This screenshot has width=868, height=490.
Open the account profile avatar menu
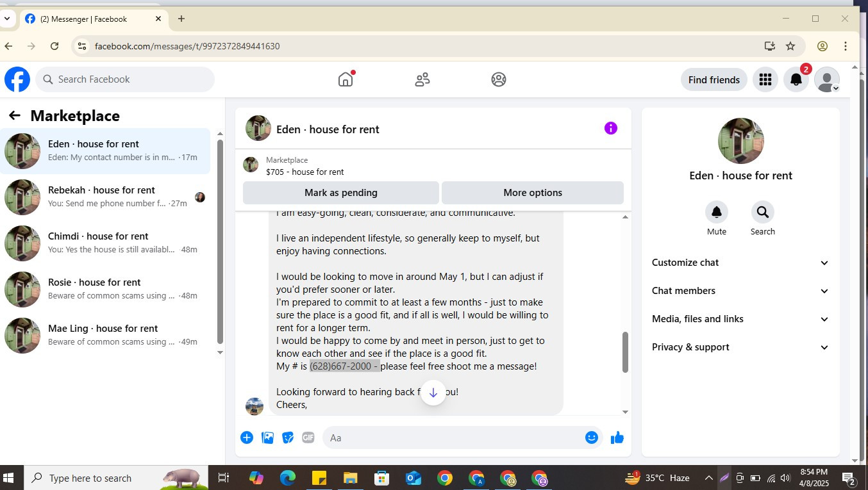coord(827,79)
